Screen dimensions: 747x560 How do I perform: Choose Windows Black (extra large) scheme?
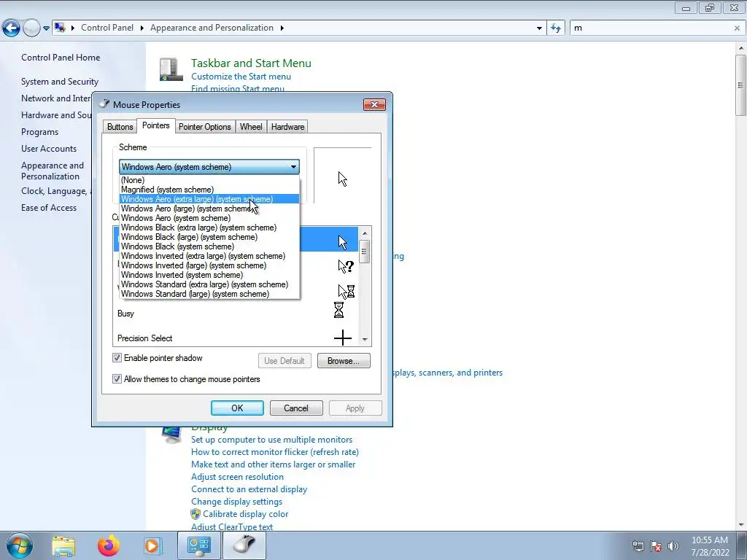tap(209, 227)
